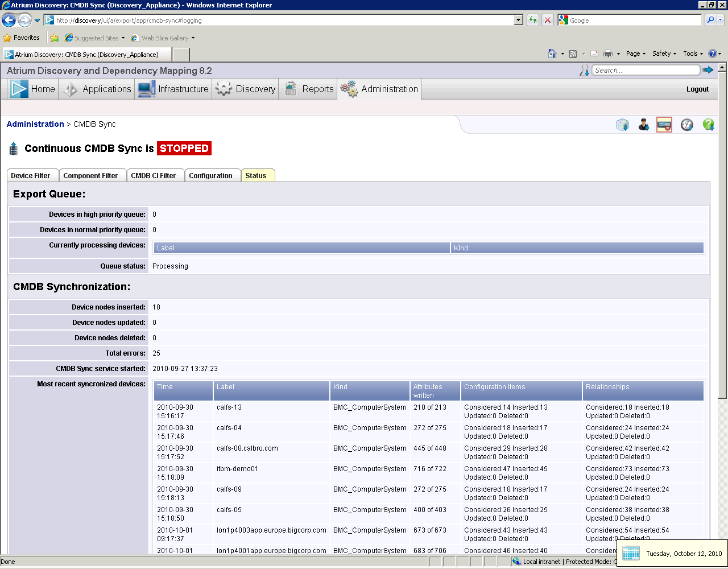This screenshot has height=569, width=728.
Task: Click the browser Stop button
Action: 547,20
